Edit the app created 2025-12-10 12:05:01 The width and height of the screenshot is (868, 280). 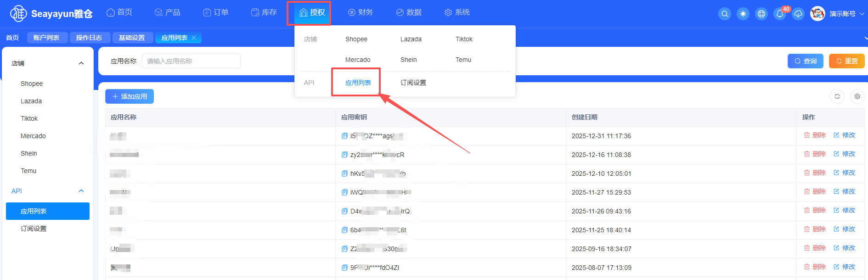[844, 173]
